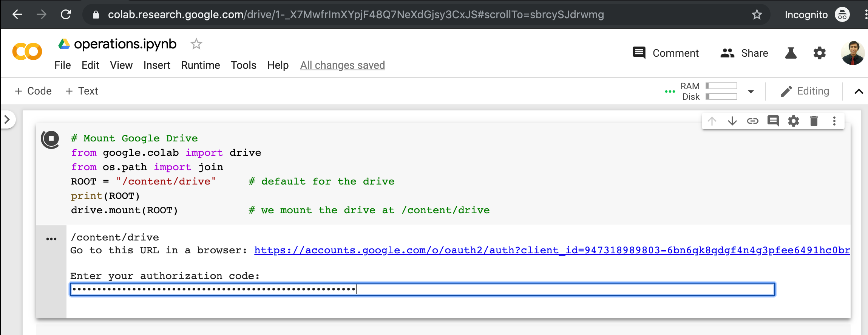868x335 pixels.
Task: Click the 'drive.mount(ROOT)' code line
Action: pyautogui.click(x=124, y=210)
